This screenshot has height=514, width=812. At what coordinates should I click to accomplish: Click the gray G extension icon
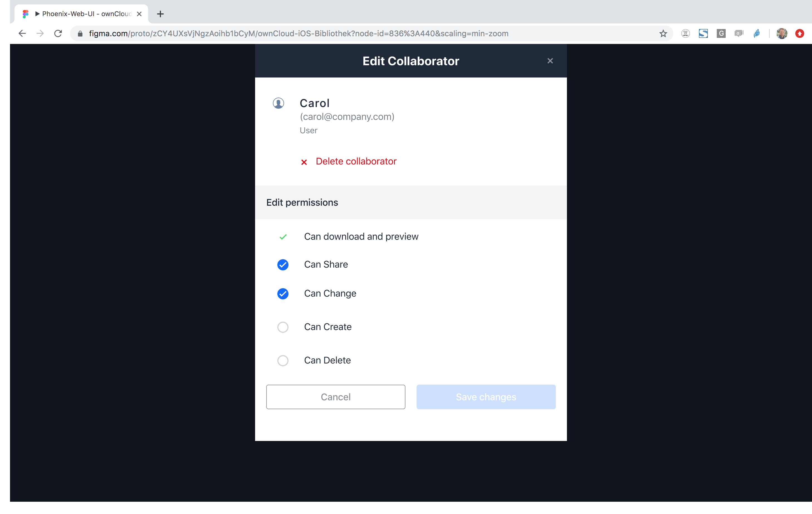click(x=721, y=33)
